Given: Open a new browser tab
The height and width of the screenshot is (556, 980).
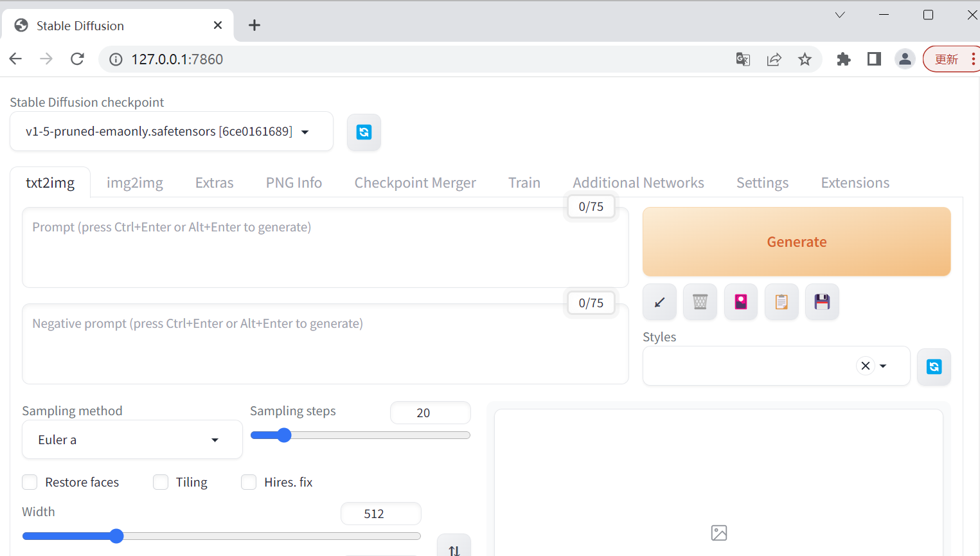Looking at the screenshot, I should point(254,25).
